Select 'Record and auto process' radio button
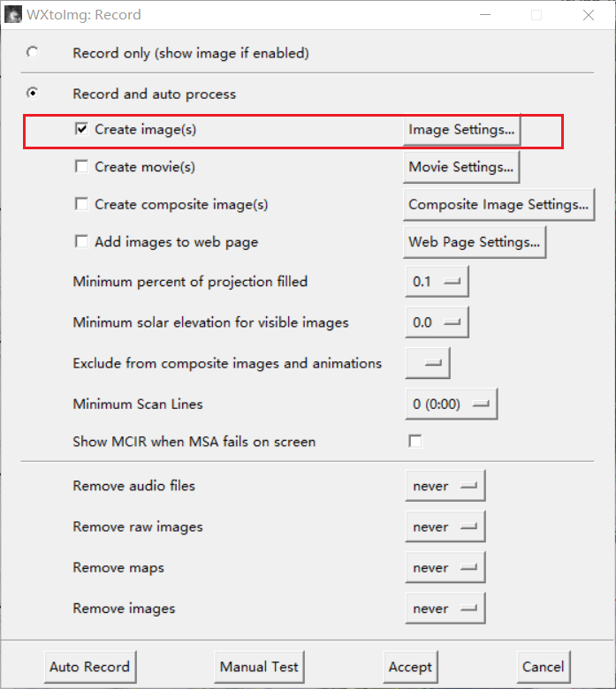616x689 pixels. click(33, 93)
